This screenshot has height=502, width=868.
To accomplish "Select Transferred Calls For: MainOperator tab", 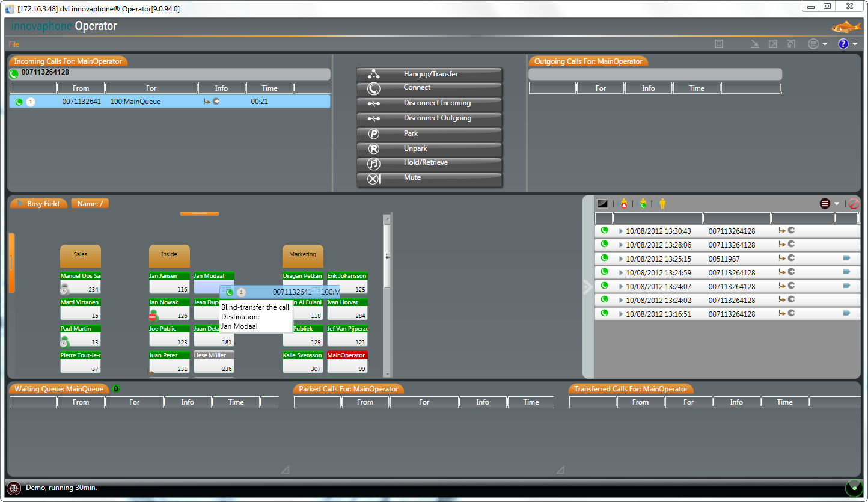I will tap(631, 388).
